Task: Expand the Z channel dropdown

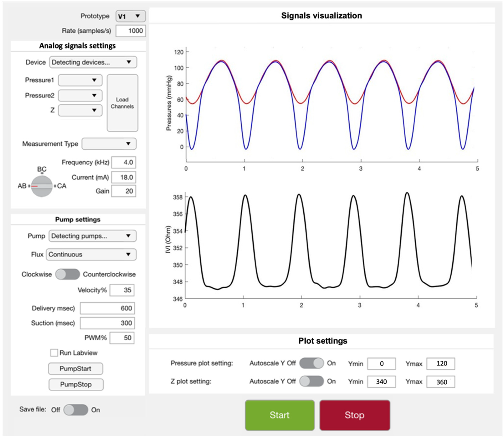Action: point(80,110)
